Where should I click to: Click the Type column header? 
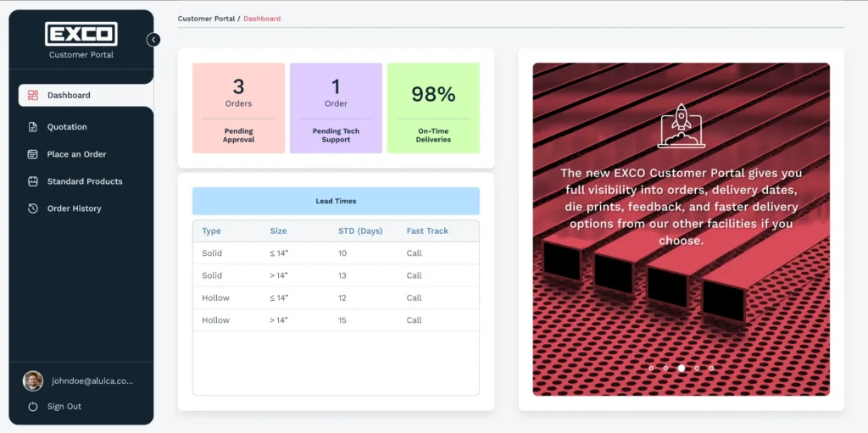coord(211,230)
